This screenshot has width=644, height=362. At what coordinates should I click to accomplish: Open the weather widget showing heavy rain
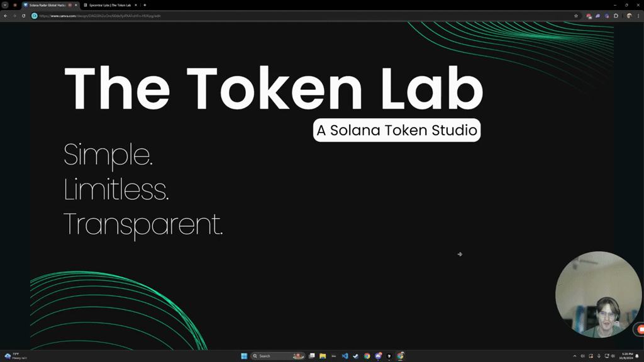[x=15, y=356]
